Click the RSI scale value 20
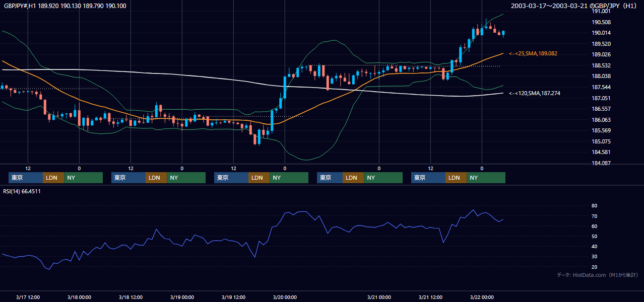The width and height of the screenshot is (644, 302). [x=595, y=267]
